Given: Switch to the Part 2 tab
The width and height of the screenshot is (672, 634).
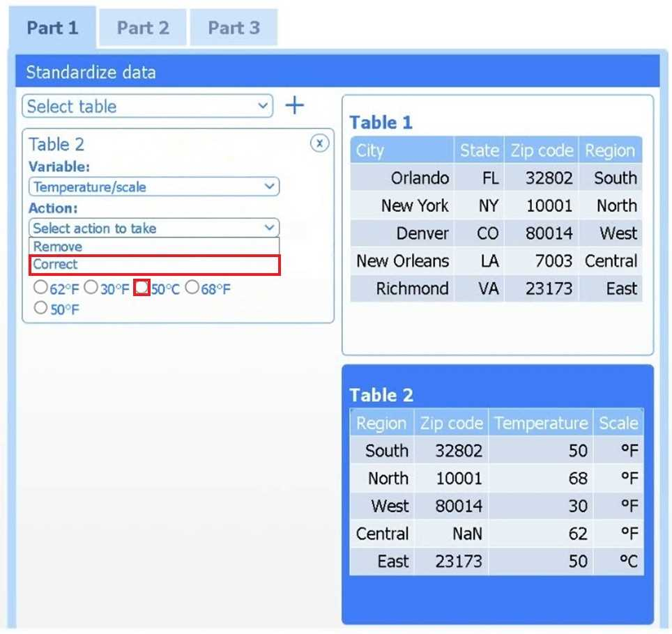Looking at the screenshot, I should [143, 28].
